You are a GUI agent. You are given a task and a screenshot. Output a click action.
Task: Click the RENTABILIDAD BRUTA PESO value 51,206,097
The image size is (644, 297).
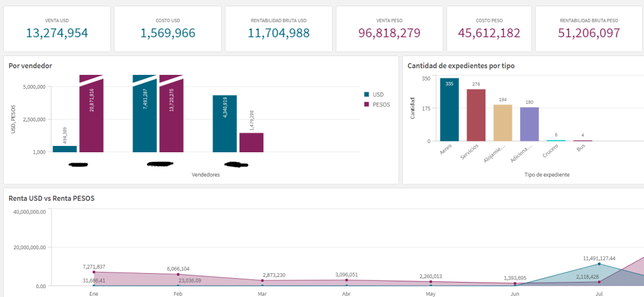[589, 33]
